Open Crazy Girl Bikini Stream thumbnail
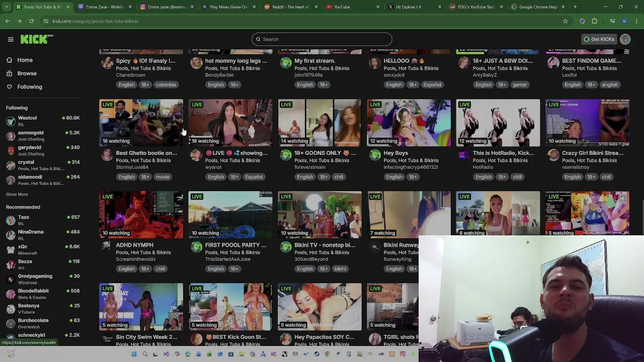The image size is (644, 362). coord(587,123)
